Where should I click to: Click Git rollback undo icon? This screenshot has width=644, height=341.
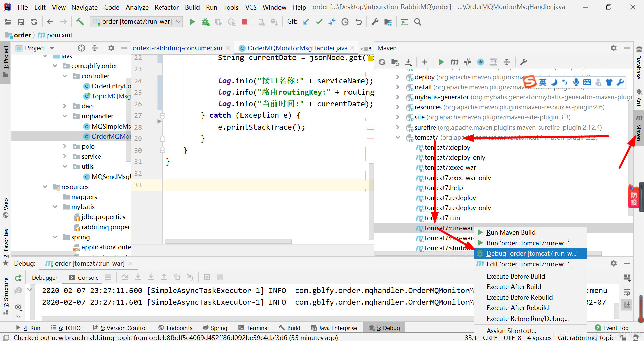pyautogui.click(x=359, y=22)
